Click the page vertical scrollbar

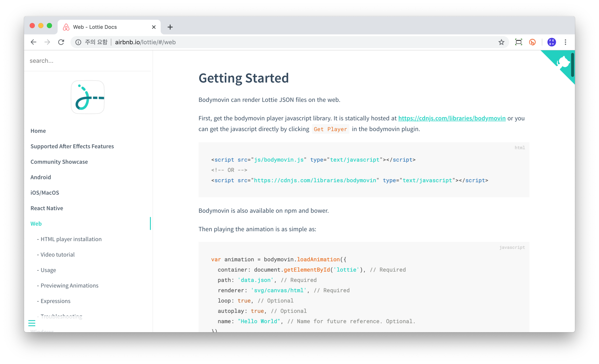point(572,65)
